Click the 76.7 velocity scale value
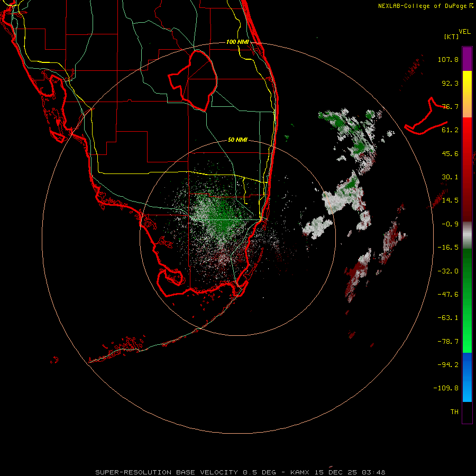Image resolution: width=476 pixels, height=476 pixels. point(450,106)
